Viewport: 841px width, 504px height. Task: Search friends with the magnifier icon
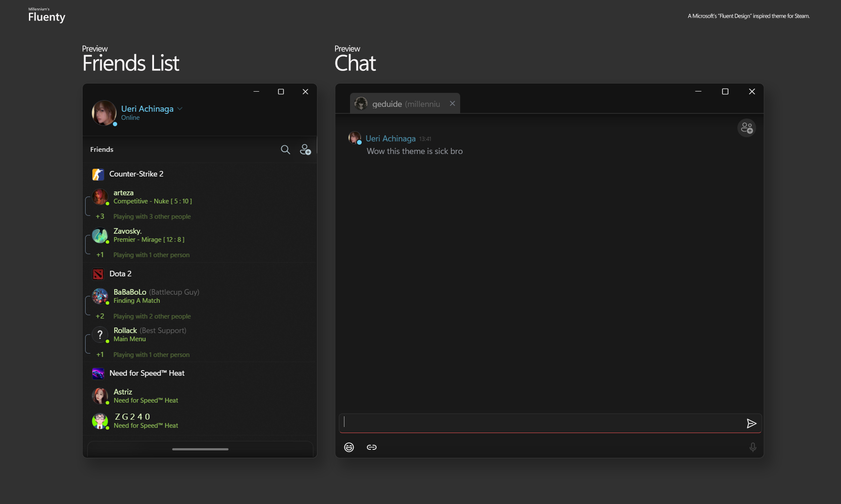(285, 149)
